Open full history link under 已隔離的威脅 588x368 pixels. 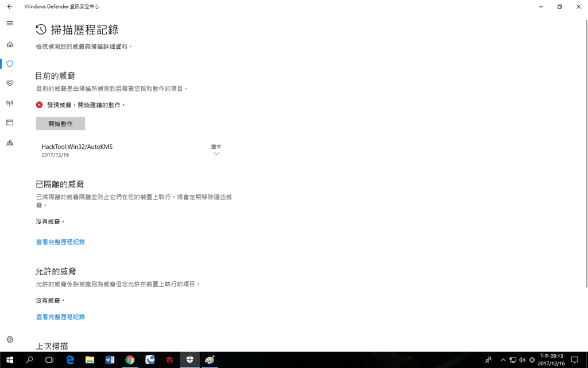tap(60, 242)
